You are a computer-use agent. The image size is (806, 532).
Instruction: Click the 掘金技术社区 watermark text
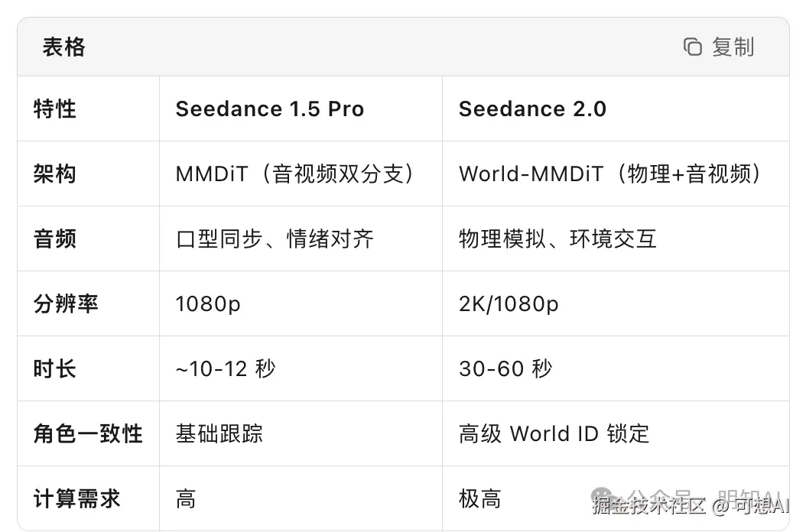[x=649, y=505]
